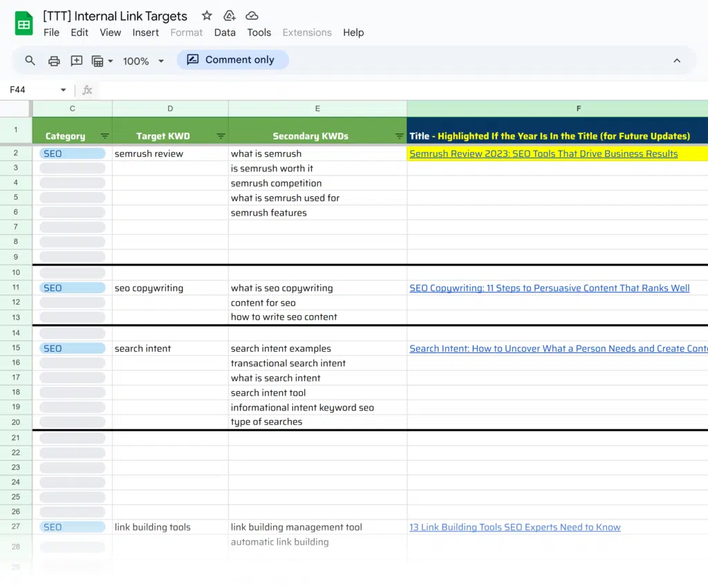Screen dimensions: 708x588
Task: Select the row 15 header
Action: [16, 348]
